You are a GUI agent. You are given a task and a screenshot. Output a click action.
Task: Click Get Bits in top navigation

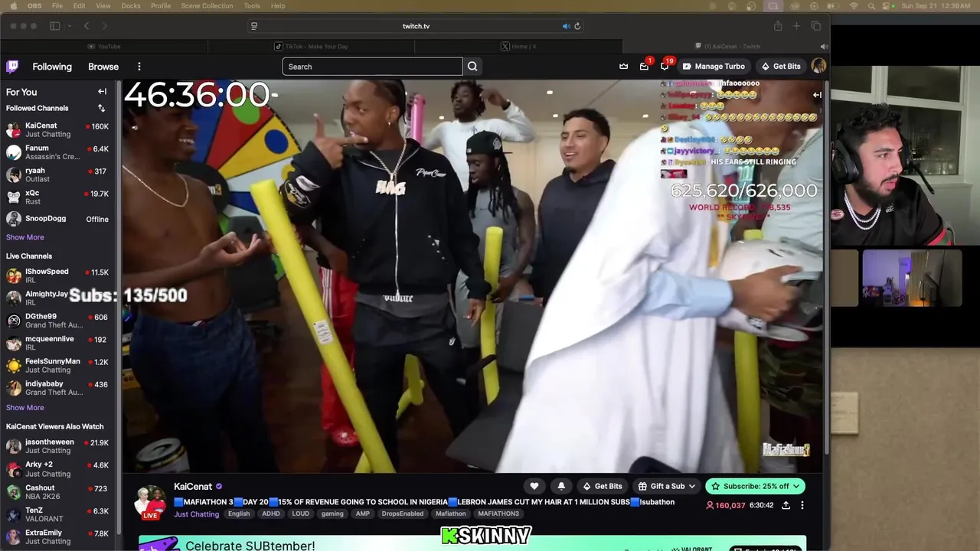pos(781,67)
